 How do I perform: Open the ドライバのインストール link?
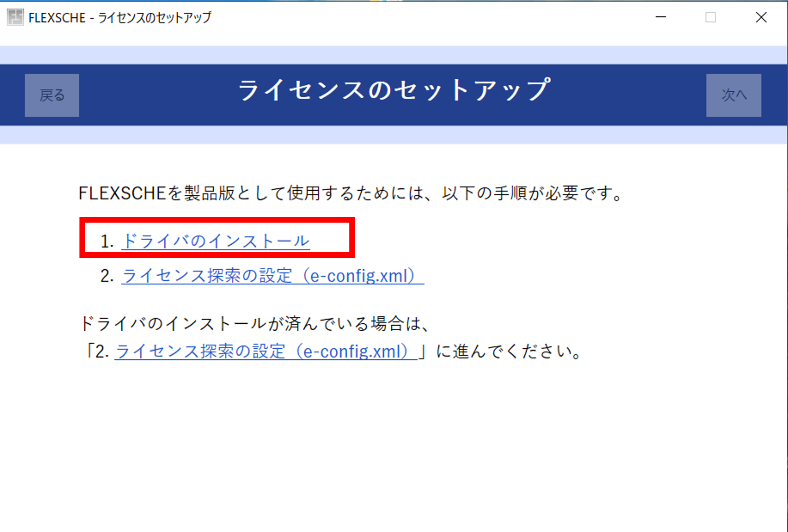[x=215, y=241]
